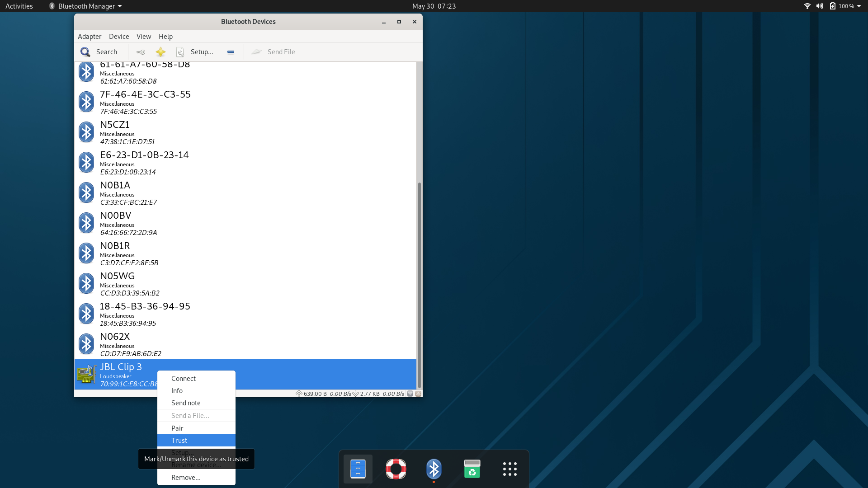Click the 639.00 B upload total in status bar
The image size is (868, 488).
click(315, 394)
